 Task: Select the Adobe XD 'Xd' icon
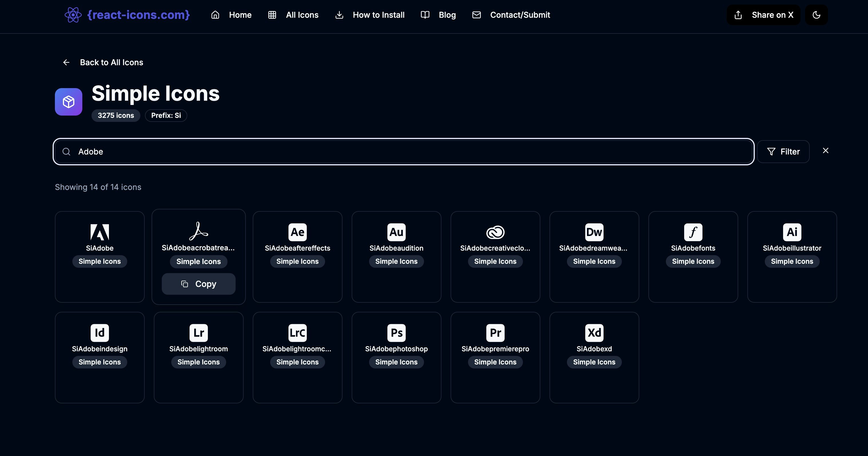594,333
